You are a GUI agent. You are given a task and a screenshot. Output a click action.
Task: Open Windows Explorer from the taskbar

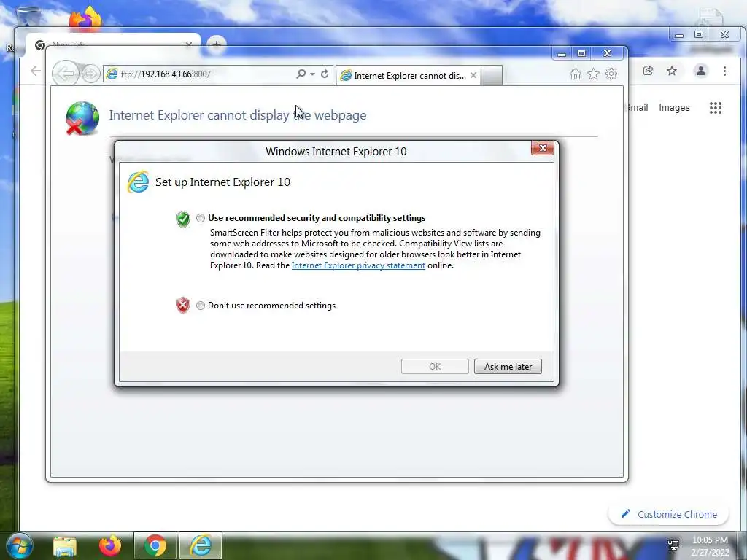[x=65, y=545]
